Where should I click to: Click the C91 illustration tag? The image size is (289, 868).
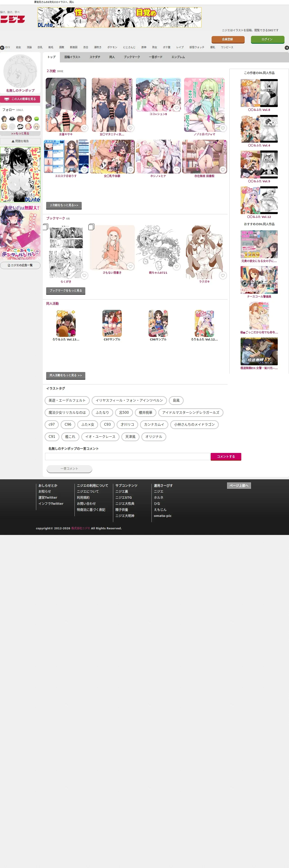[x=52, y=437]
